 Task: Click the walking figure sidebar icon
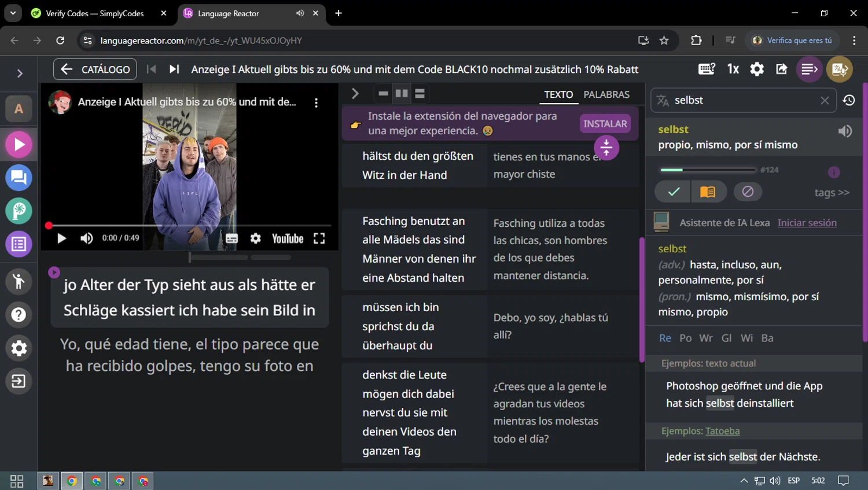point(19,281)
